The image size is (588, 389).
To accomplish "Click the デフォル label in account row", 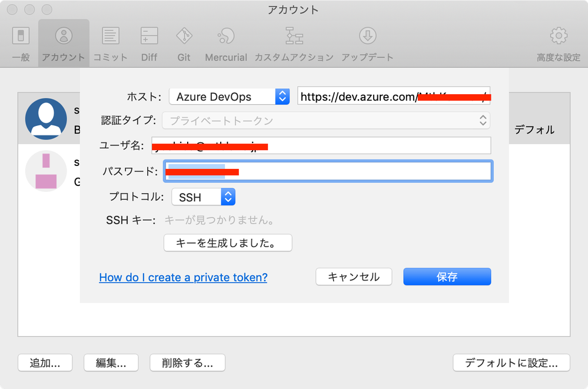I will point(534,130).
